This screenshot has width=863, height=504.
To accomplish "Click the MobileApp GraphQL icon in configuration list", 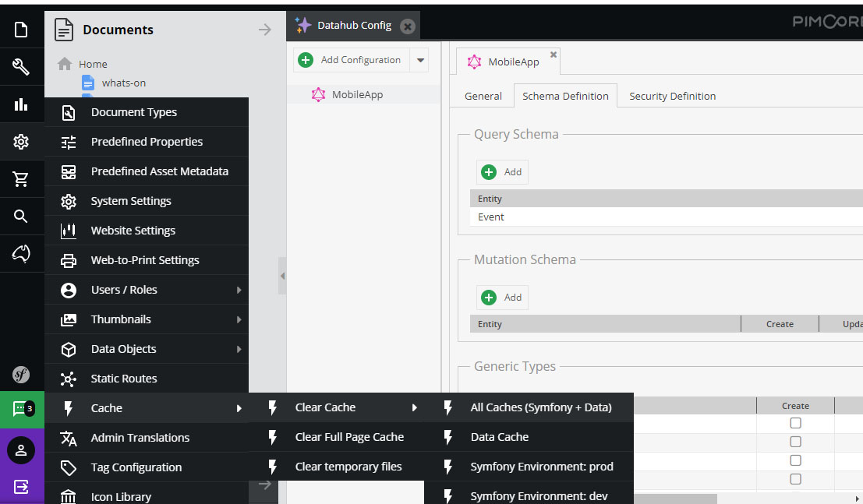I will click(x=318, y=94).
